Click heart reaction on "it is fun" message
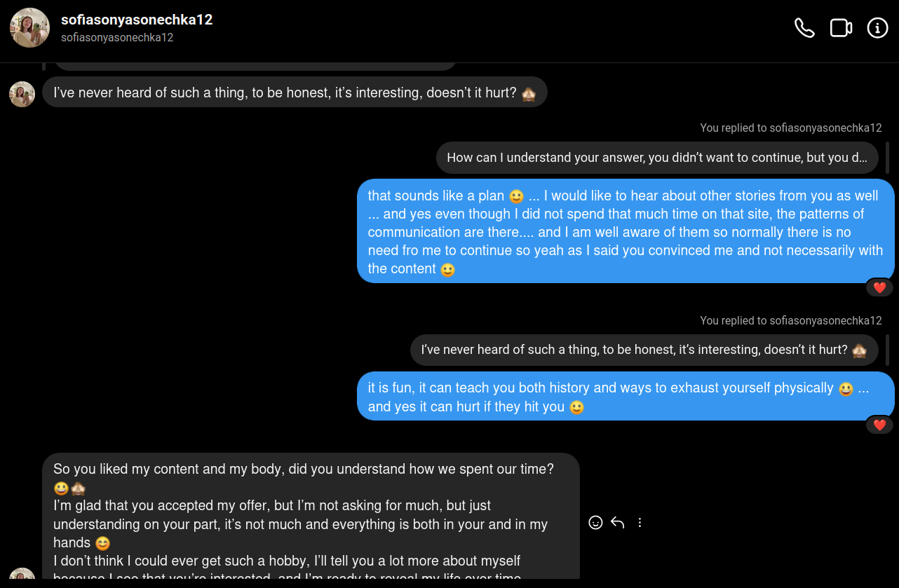 point(879,425)
